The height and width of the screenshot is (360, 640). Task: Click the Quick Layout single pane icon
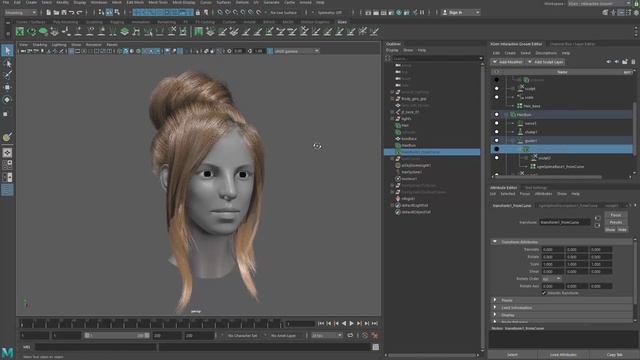pos(7,153)
